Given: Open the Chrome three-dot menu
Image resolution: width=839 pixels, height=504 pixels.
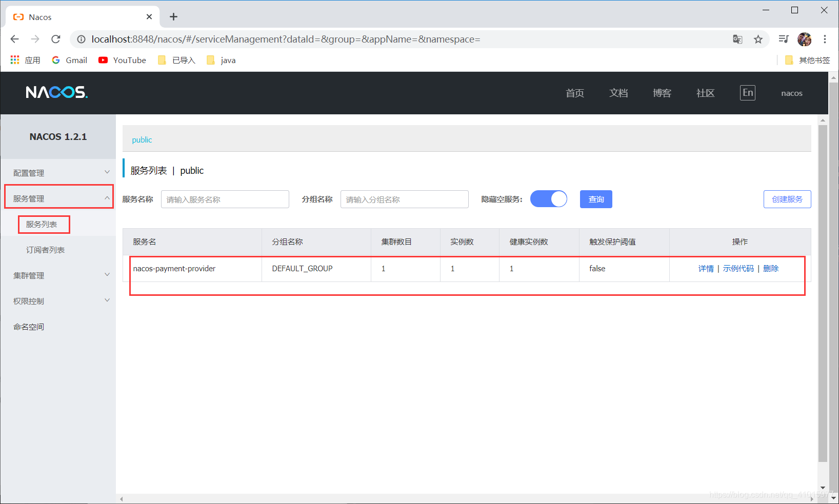Looking at the screenshot, I should (825, 39).
